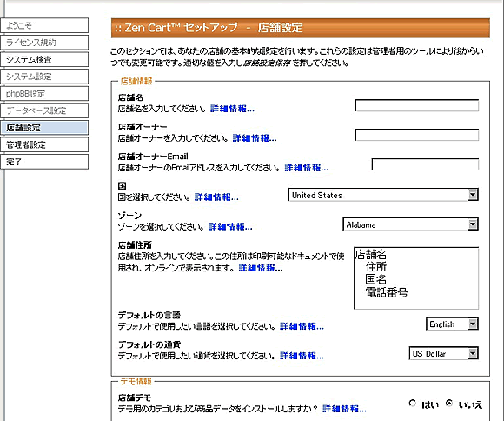
Task: Click the zone dropdown arrow button
Action: coord(473,224)
